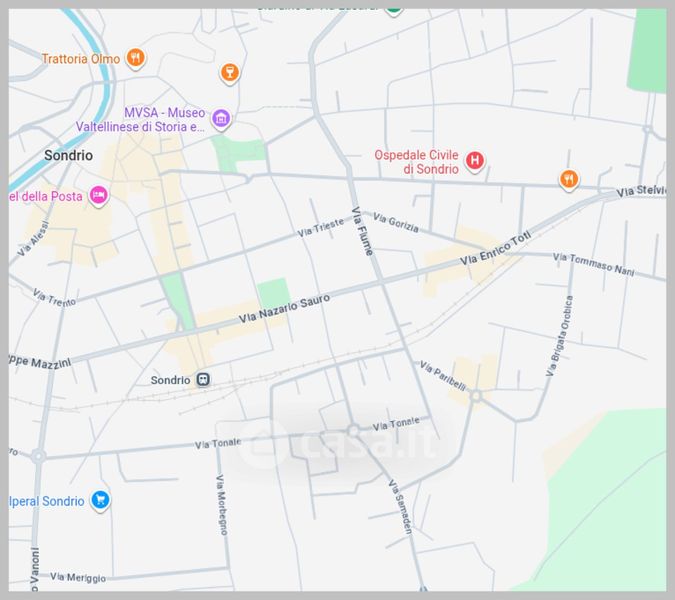Viewport: 675px width, 600px height.
Task: Click the Via Morbegno street label
Action: (x=222, y=505)
